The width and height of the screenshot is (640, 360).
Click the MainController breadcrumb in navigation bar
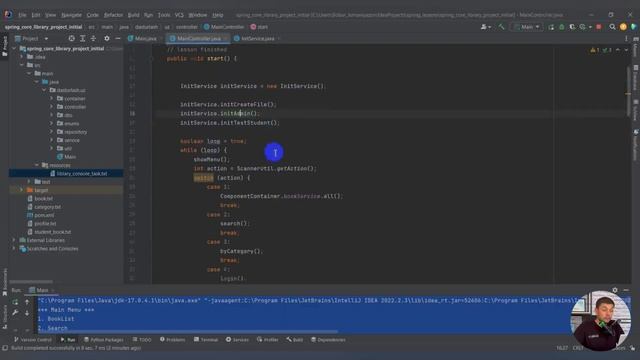[224, 27]
